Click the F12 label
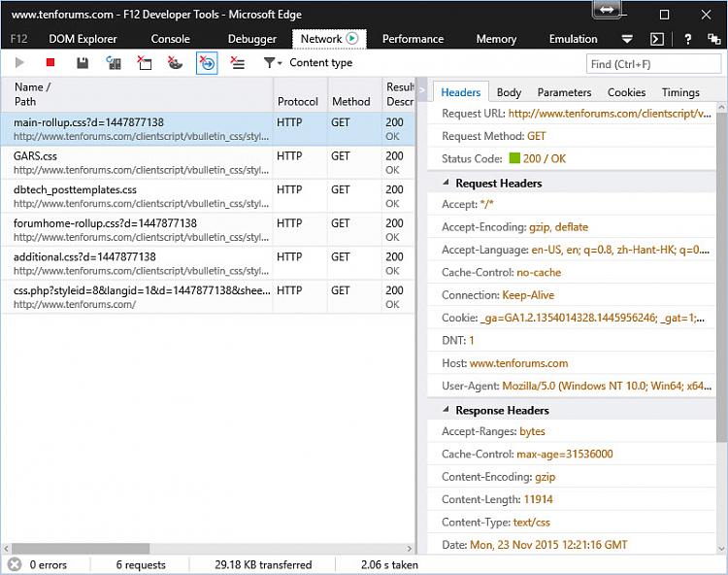Screen dimensions: 728x575 pos(18,39)
